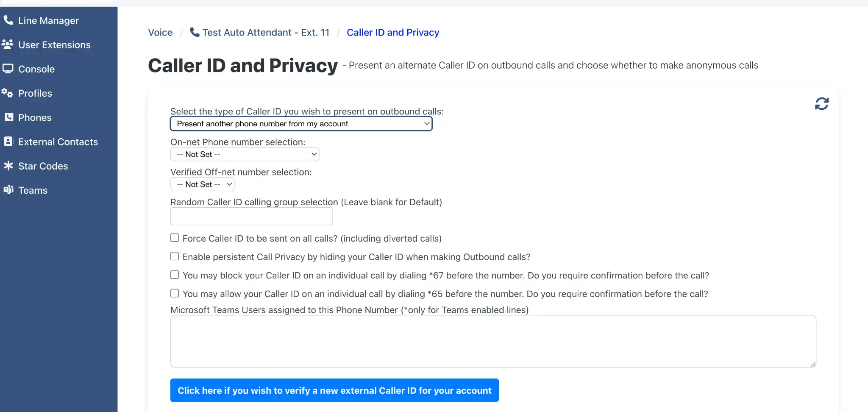Select the Profiles gear icon
Image resolution: width=868 pixels, height=412 pixels.
tap(8, 93)
